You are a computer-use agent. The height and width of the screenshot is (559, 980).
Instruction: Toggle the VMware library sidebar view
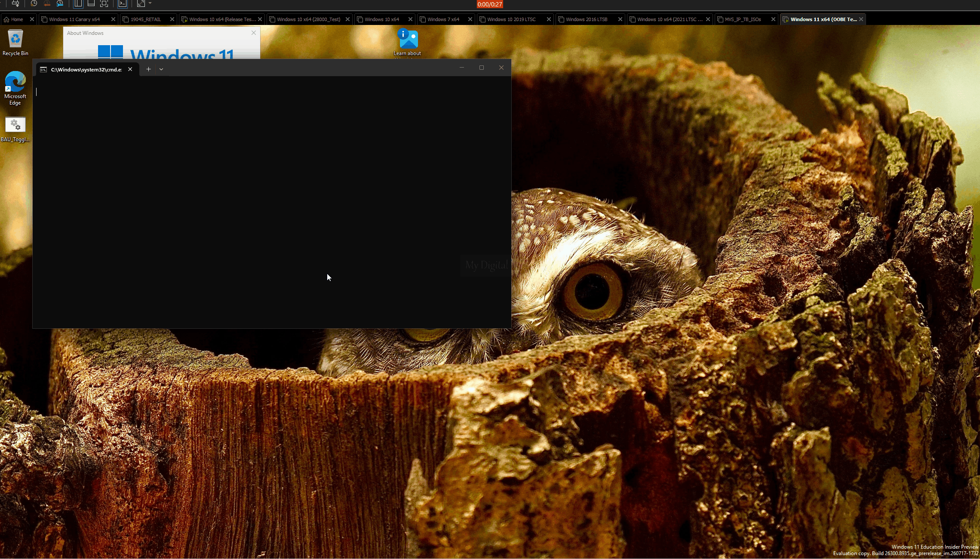(x=78, y=3)
